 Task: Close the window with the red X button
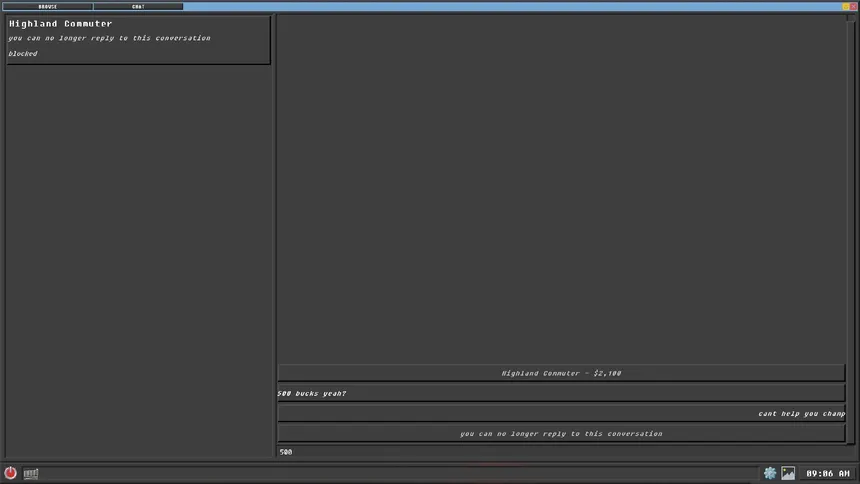[x=853, y=7]
